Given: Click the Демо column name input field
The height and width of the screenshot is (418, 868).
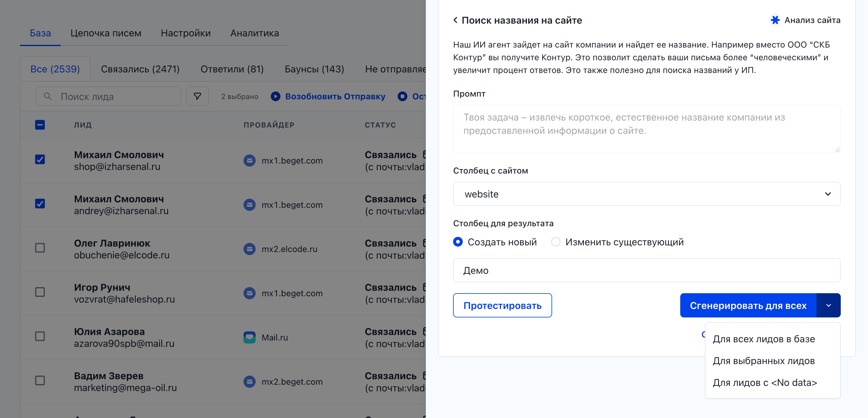Looking at the screenshot, I should (646, 270).
